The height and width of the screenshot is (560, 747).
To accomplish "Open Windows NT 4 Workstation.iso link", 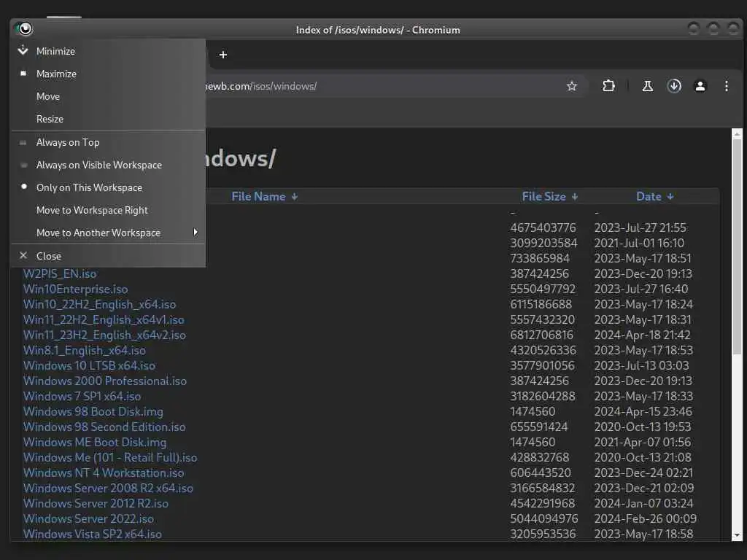I will pos(104,472).
